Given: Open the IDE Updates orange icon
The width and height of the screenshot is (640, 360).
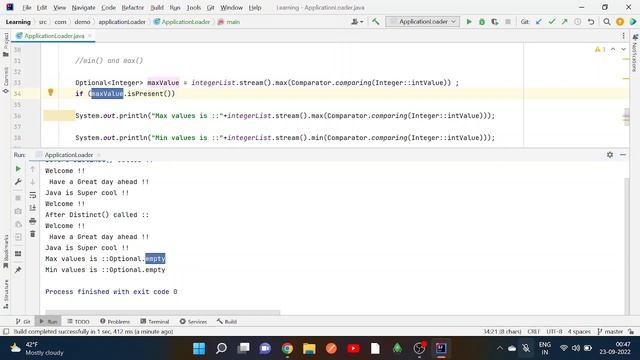Looking at the screenshot, I should click(620, 22).
